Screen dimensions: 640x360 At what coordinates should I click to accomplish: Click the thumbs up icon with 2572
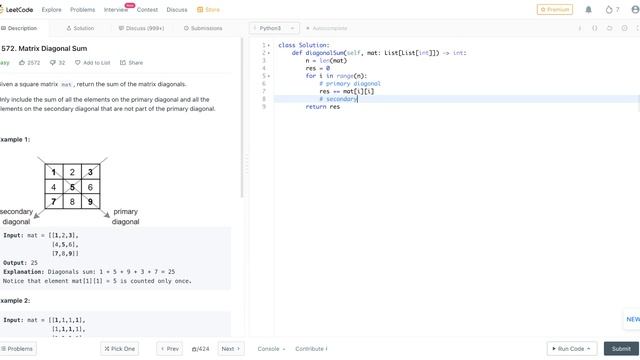click(22, 62)
